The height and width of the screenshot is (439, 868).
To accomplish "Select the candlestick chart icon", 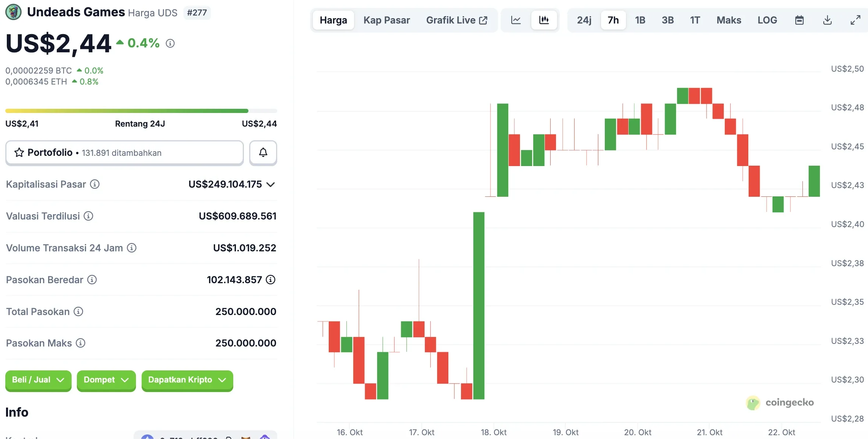I will pos(544,20).
